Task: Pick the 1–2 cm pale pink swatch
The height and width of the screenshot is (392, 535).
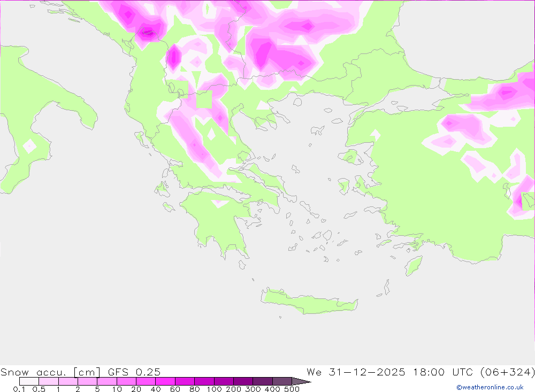Action: (x=68, y=381)
